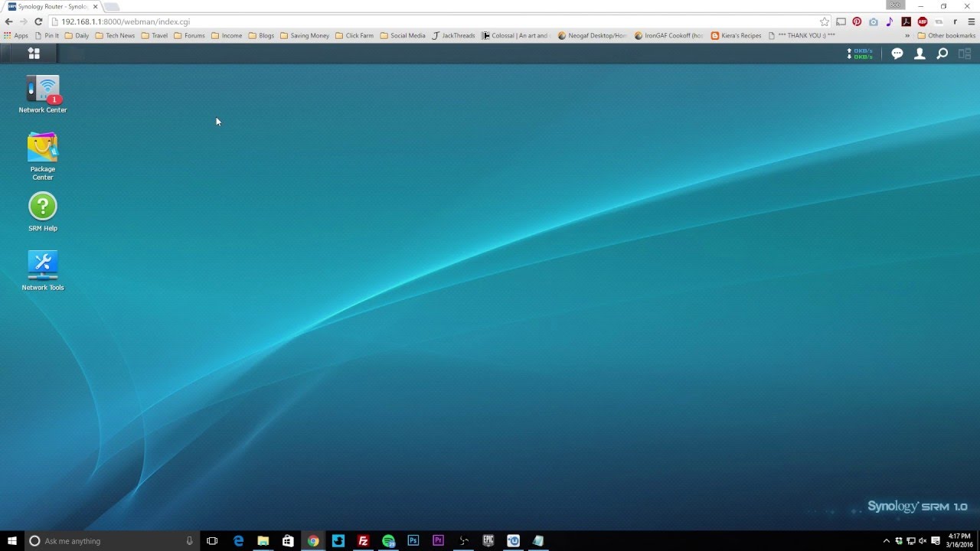Screen dimensions: 980x551
Task: Open SRM search with the magnifier icon
Action: coord(942,54)
